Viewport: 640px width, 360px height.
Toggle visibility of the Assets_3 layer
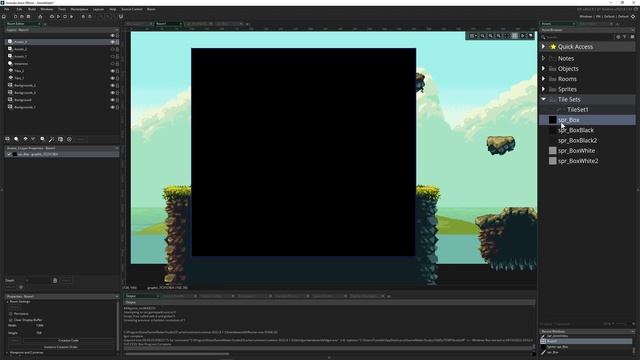[x=112, y=42]
